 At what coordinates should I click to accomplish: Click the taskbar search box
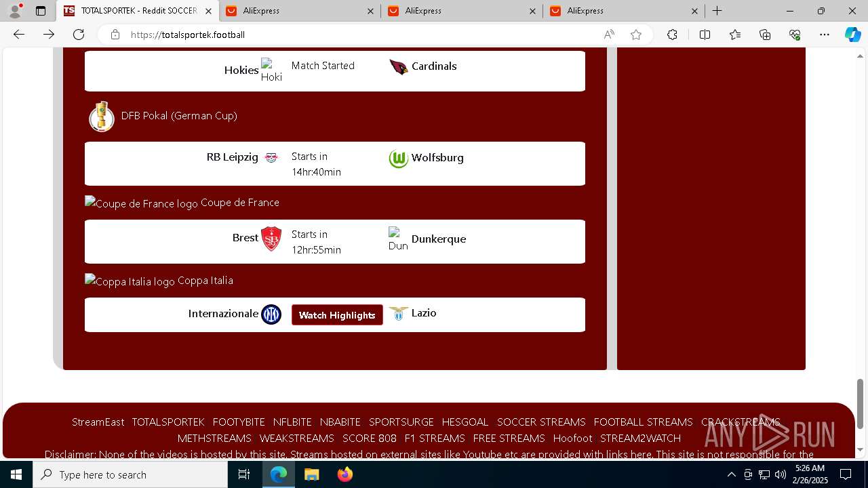130,474
